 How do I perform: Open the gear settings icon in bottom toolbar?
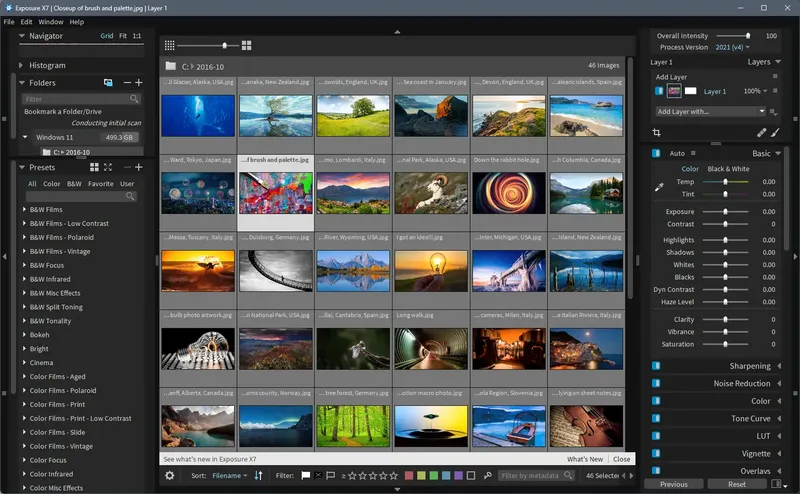pyautogui.click(x=170, y=475)
